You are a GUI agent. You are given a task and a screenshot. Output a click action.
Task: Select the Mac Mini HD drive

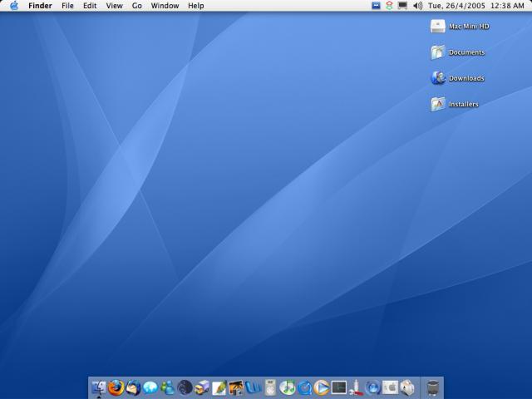(460, 26)
